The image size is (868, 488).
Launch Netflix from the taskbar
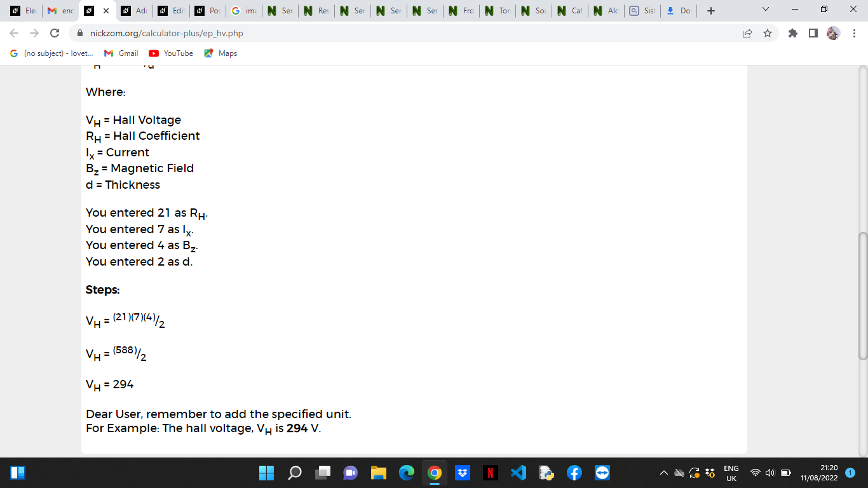click(490, 473)
